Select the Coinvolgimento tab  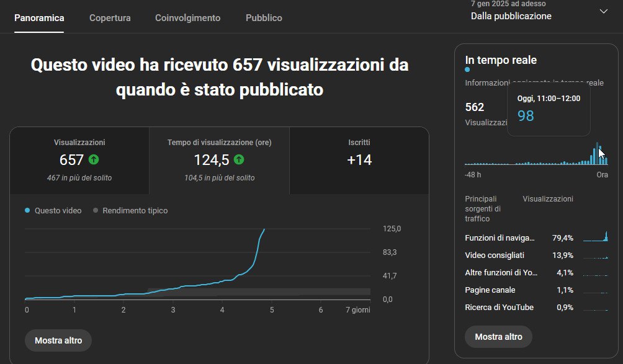tap(187, 18)
